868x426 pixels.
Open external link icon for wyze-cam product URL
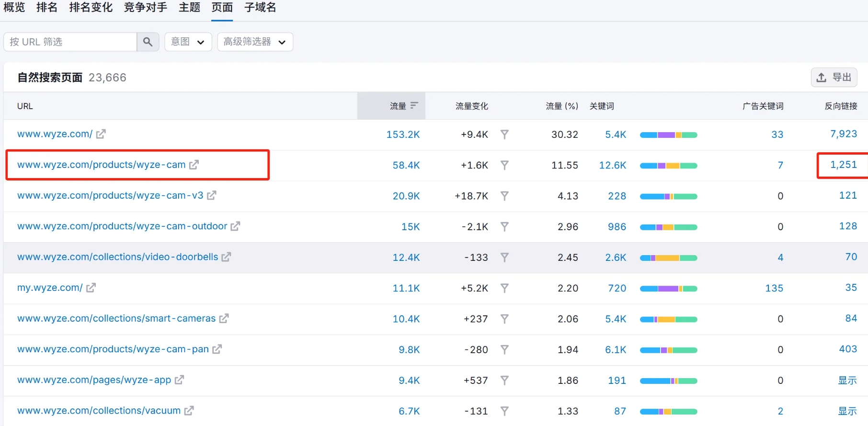(194, 165)
